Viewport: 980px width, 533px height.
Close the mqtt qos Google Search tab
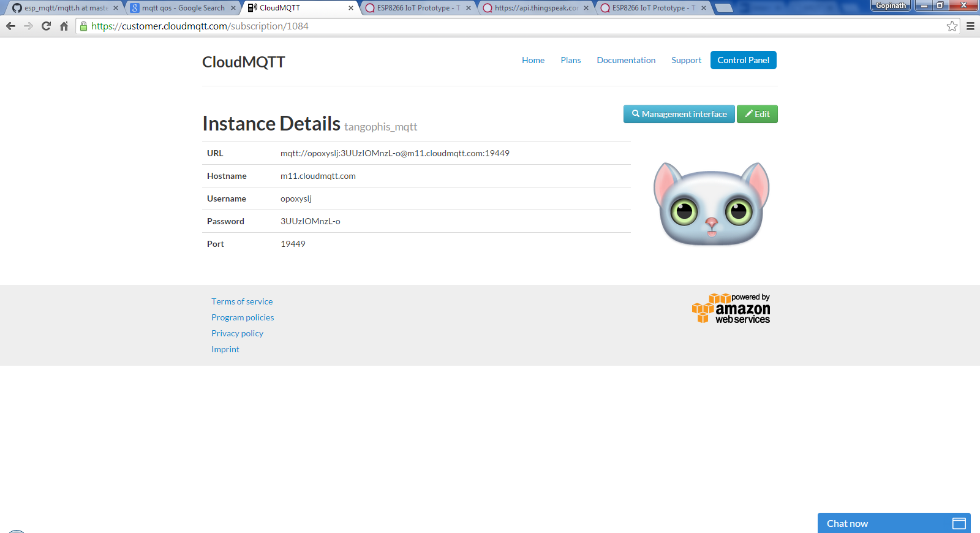[233, 8]
